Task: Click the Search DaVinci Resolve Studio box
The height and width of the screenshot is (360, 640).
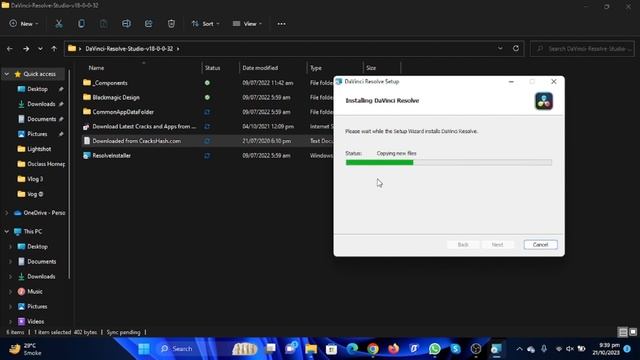Action: (582, 49)
